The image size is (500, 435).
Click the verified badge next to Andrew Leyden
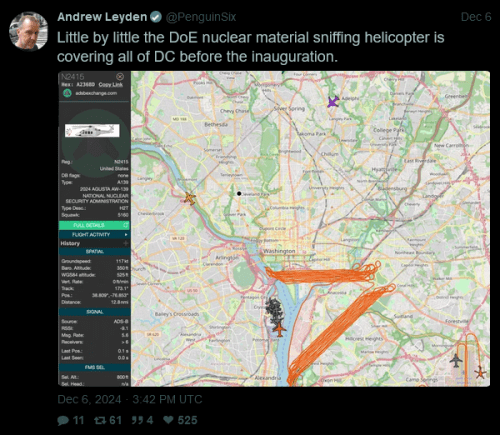tap(156, 17)
